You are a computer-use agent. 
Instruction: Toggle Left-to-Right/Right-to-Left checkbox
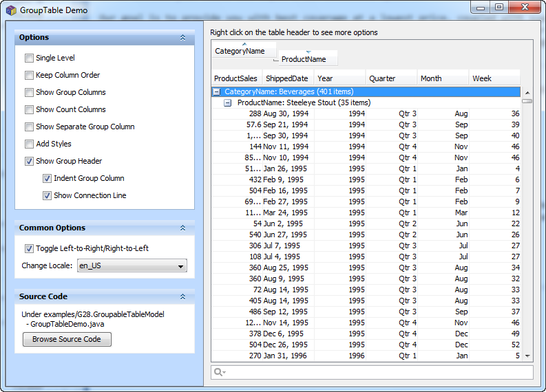[x=29, y=249]
